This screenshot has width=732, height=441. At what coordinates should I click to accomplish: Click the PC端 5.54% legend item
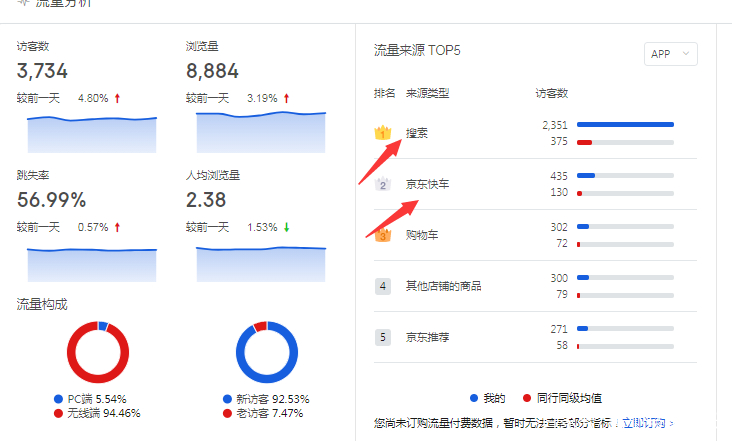click(90, 399)
